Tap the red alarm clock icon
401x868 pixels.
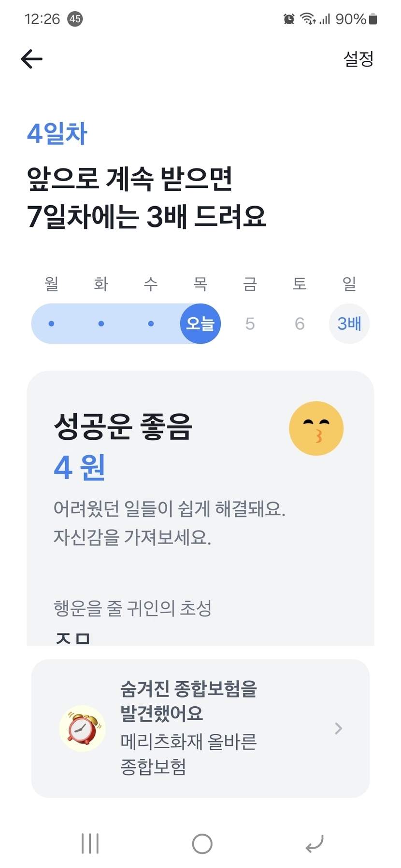[82, 728]
